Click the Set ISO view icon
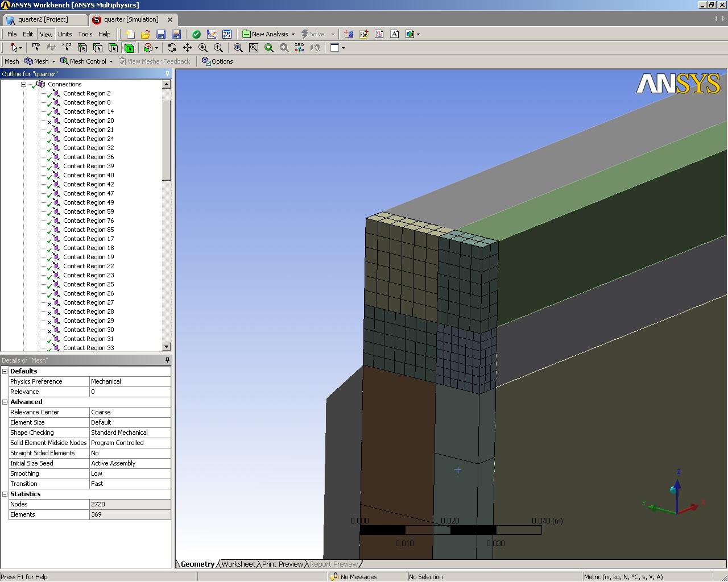The width and height of the screenshot is (728, 582). [x=299, y=48]
